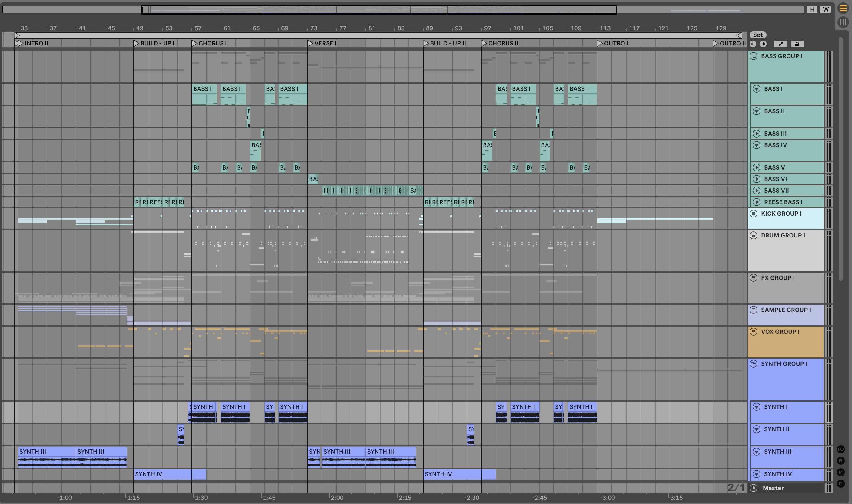This screenshot has width=852, height=504.
Task: Toggle the M mixer show/hide button
Action: pos(841,472)
